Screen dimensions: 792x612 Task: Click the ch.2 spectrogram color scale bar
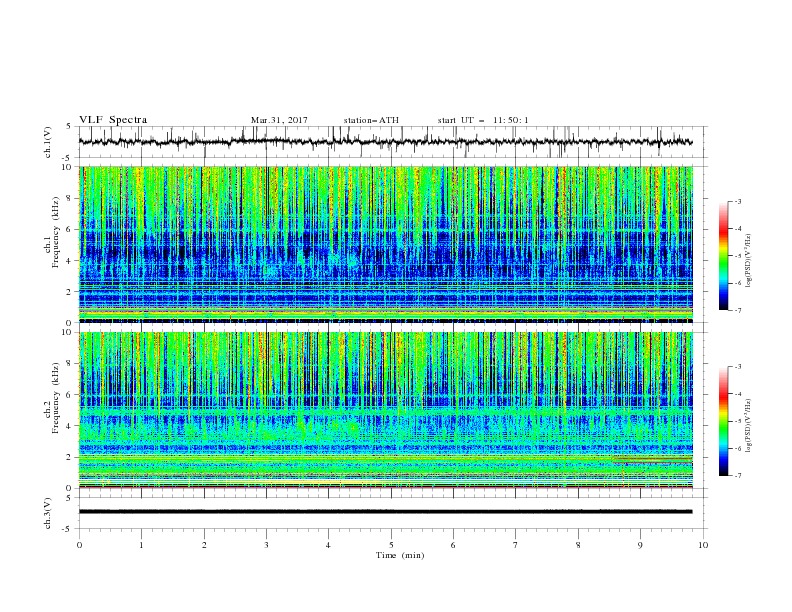pos(723,421)
